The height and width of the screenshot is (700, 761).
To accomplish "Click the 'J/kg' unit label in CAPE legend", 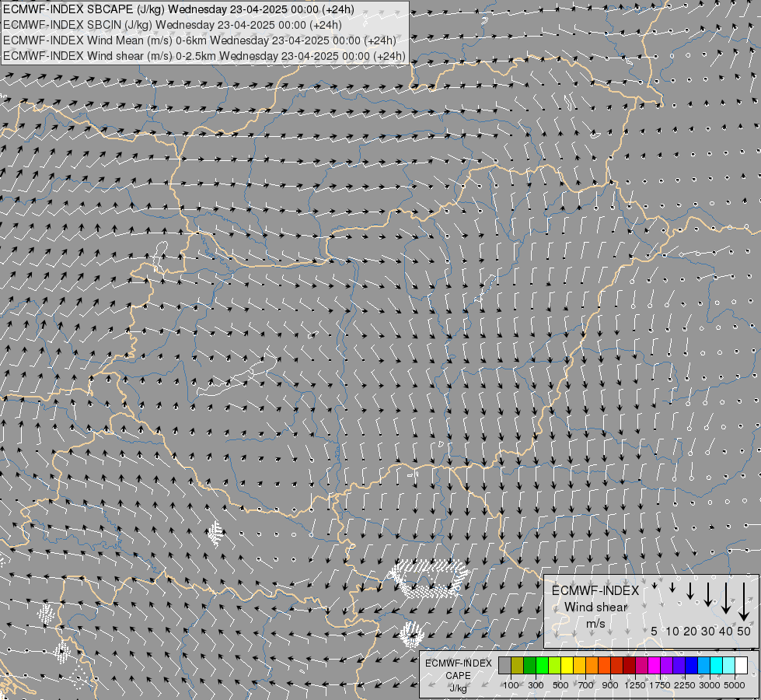I will coord(458,688).
